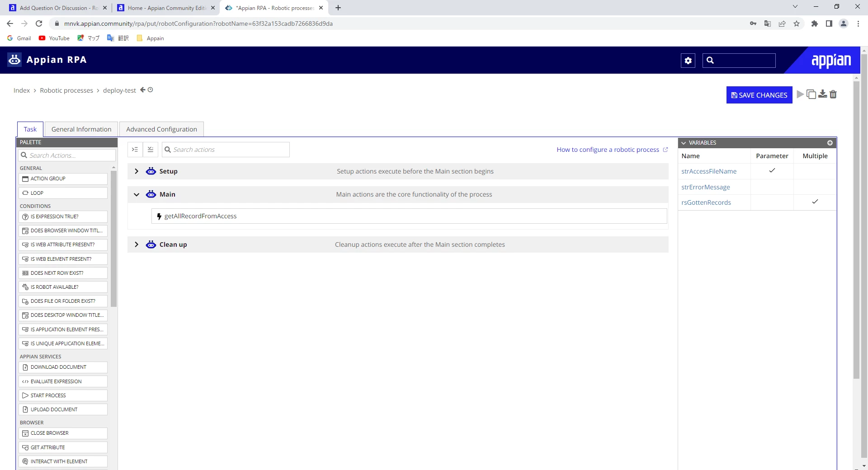This screenshot has height=470, width=868.
Task: Click the collapse all actions toolbar icon
Action: [x=151, y=150]
